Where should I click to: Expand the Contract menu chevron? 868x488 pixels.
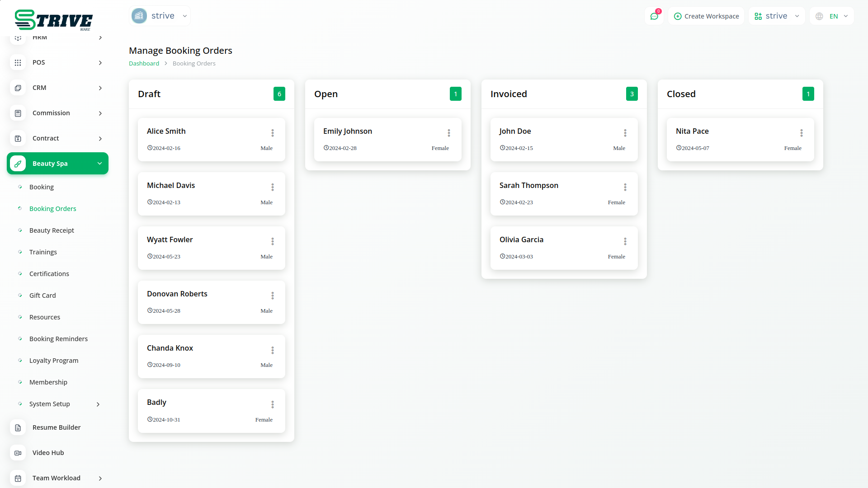click(100, 139)
